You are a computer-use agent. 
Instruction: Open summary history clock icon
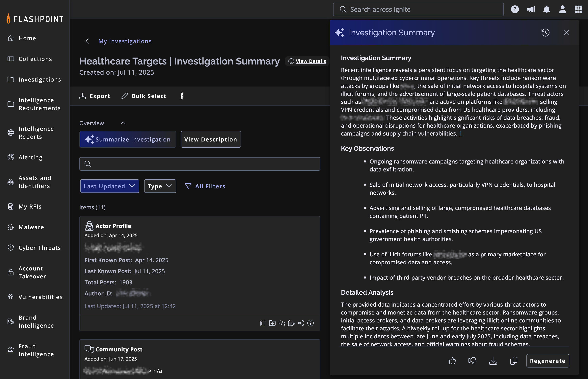[x=545, y=33]
